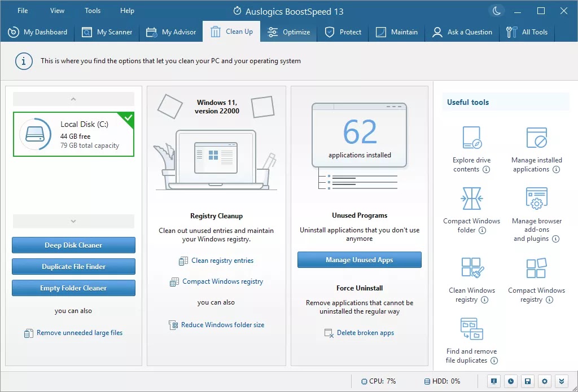Open settings gear in the status bar
Screen dimensions: 578x392
[544, 381]
